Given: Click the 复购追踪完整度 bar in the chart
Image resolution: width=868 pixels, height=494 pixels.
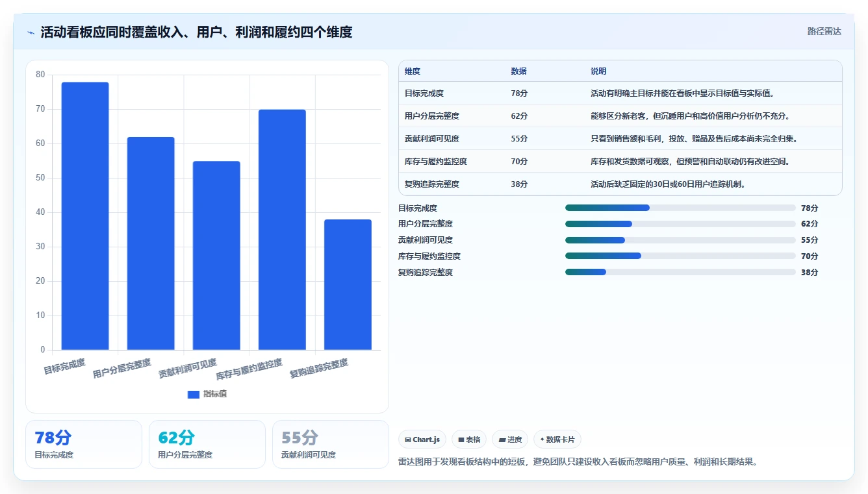Looking at the screenshot, I should pyautogui.click(x=348, y=285).
